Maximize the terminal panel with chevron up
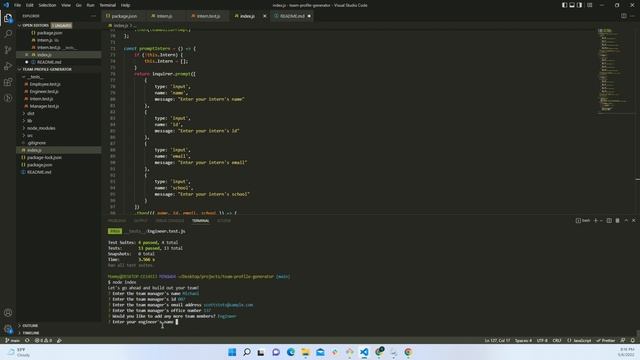640x360 pixels. 626,220
